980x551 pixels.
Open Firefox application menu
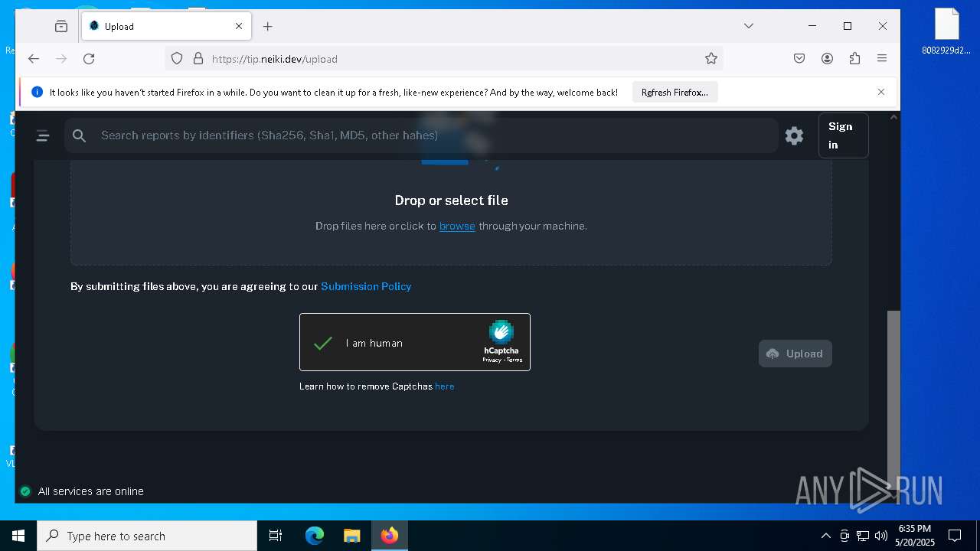tap(882, 59)
